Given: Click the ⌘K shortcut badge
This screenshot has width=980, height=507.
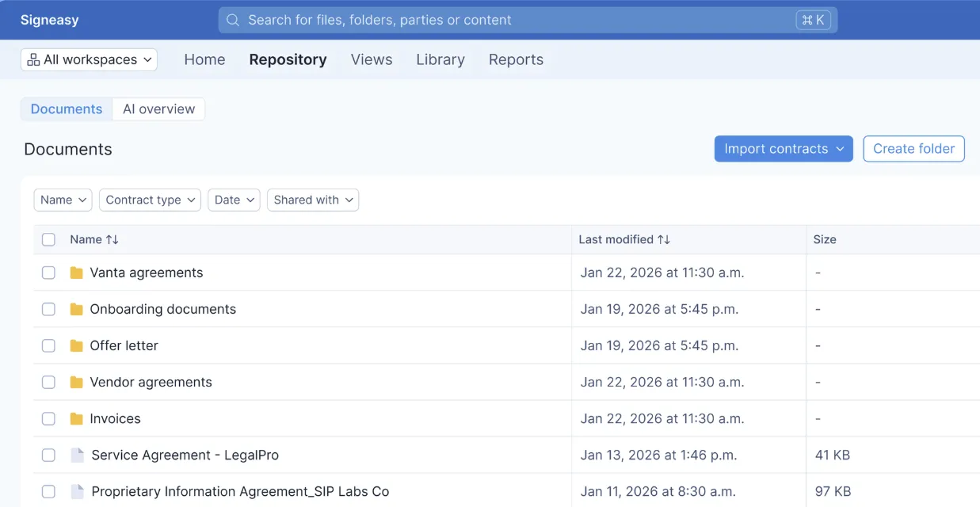Looking at the screenshot, I should pos(813,20).
